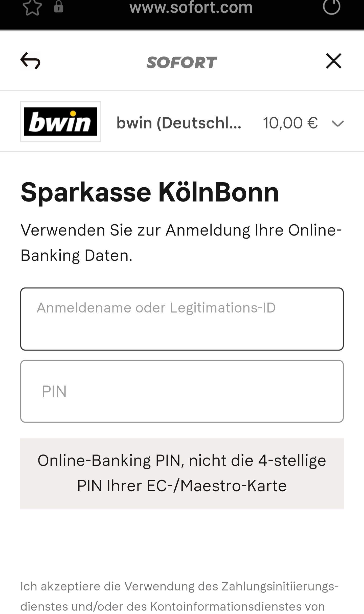
Task: Go back with the return arrow icon
Action: tap(30, 61)
